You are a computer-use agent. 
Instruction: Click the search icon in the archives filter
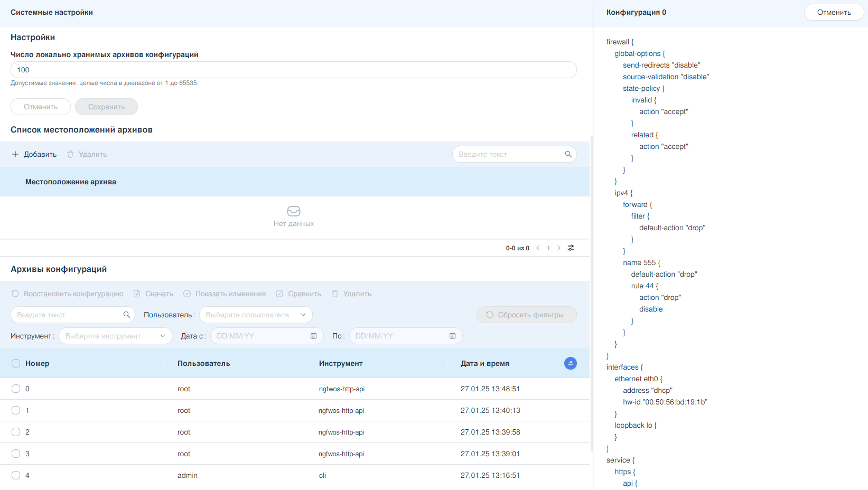(127, 315)
